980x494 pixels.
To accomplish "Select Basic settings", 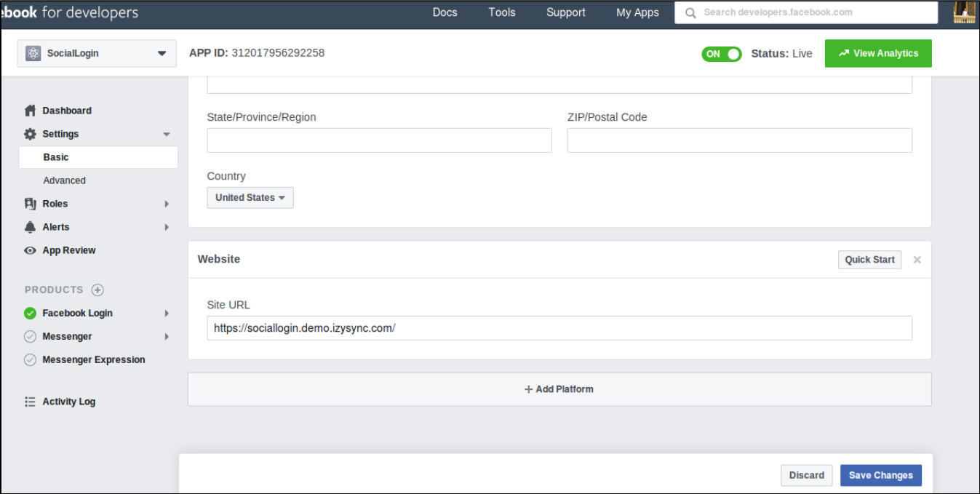I will (x=98, y=157).
